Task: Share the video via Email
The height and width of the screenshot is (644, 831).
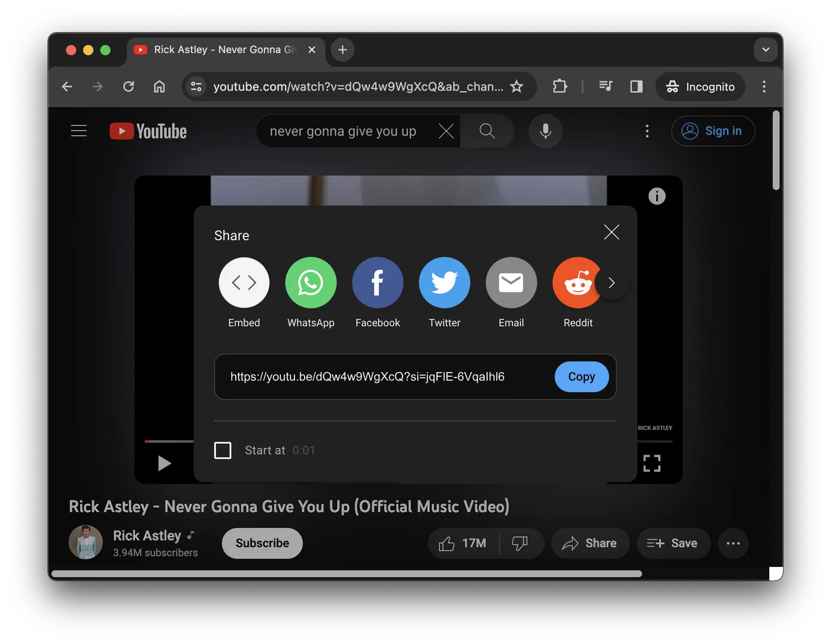Action: (511, 283)
